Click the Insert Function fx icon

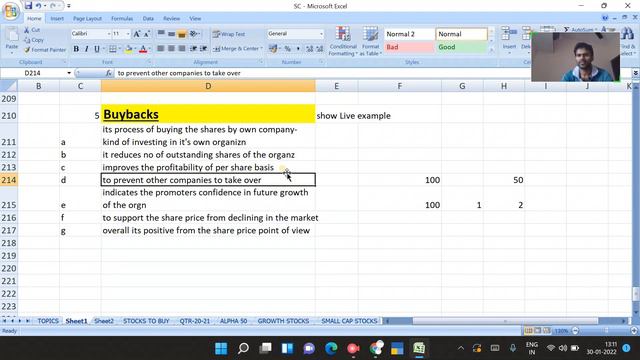[109, 73]
